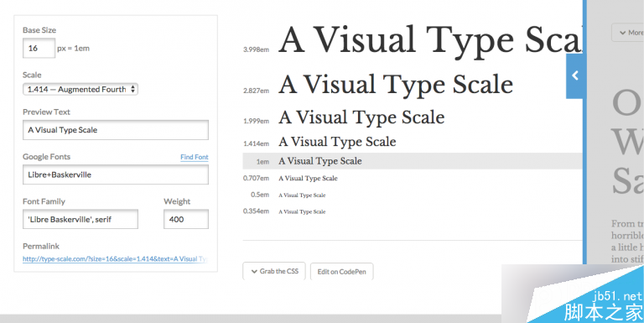Click the Font Family input field
This screenshot has height=323, width=644.
click(80, 219)
